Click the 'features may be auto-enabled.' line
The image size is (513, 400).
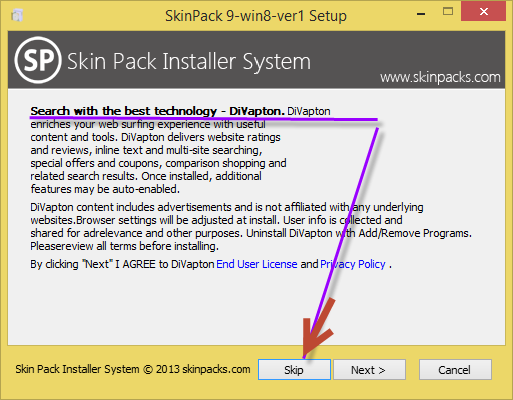coord(105,189)
